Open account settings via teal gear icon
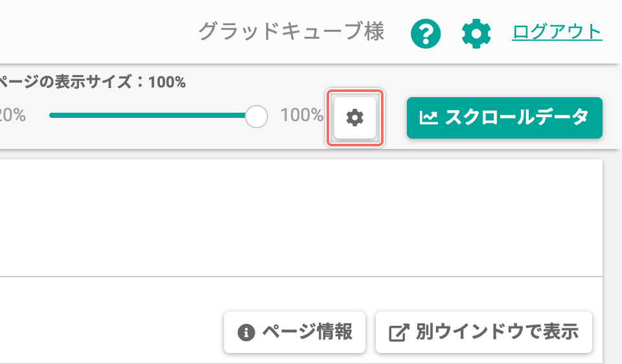The image size is (622, 364). click(x=476, y=34)
